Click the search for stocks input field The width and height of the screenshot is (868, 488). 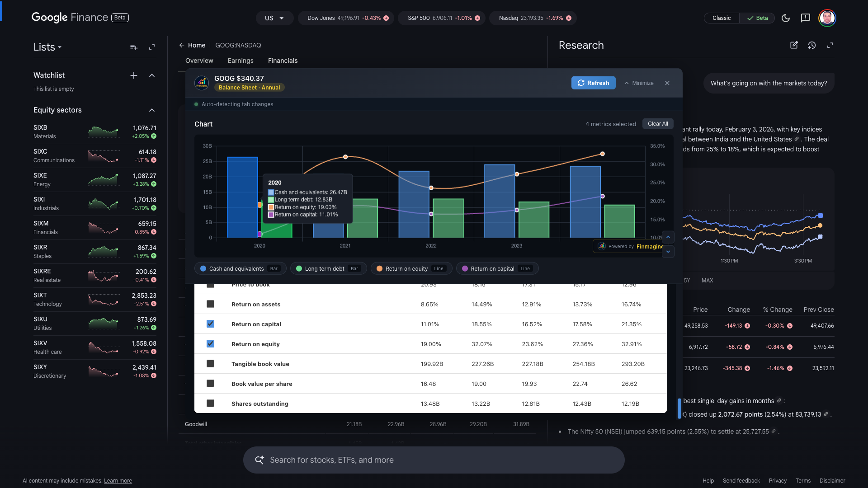click(x=434, y=460)
